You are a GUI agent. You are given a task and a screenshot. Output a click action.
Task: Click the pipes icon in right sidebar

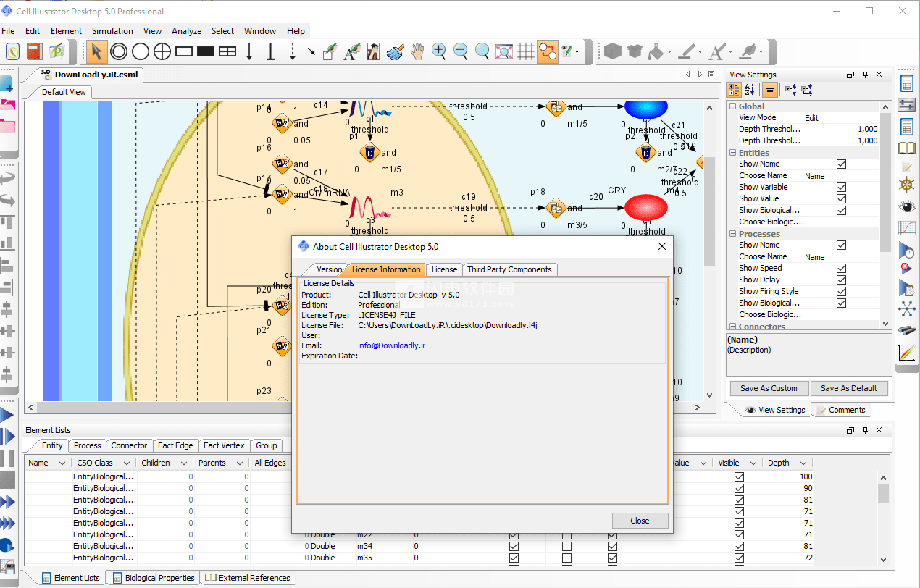[907, 331]
